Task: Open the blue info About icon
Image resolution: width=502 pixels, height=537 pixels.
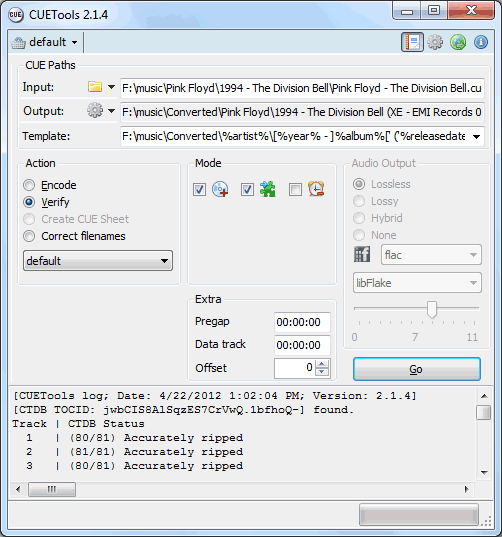Action: point(481,42)
